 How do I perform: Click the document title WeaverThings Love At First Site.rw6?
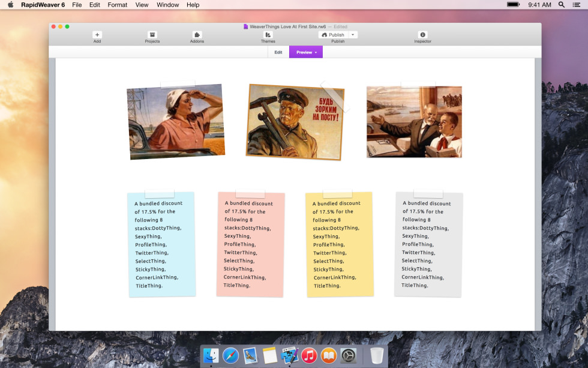point(287,26)
